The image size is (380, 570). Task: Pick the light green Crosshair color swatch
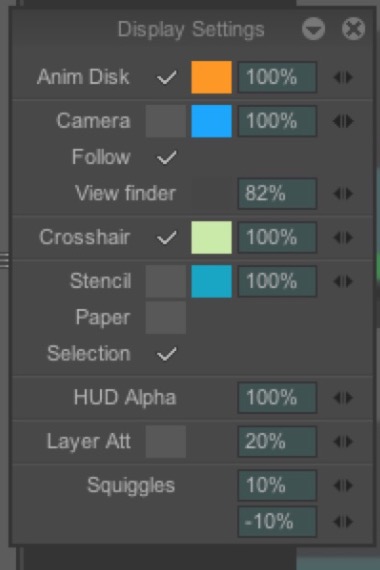(x=212, y=237)
